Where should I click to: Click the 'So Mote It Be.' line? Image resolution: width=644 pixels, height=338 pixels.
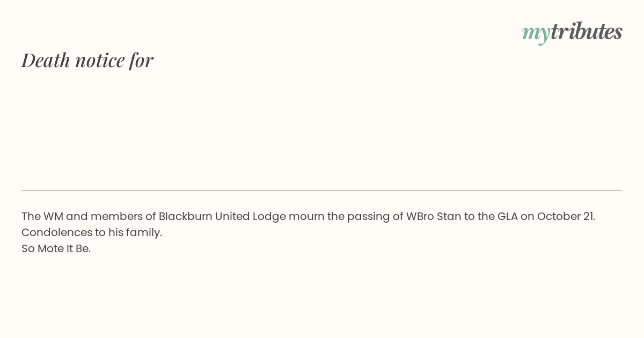tap(56, 248)
